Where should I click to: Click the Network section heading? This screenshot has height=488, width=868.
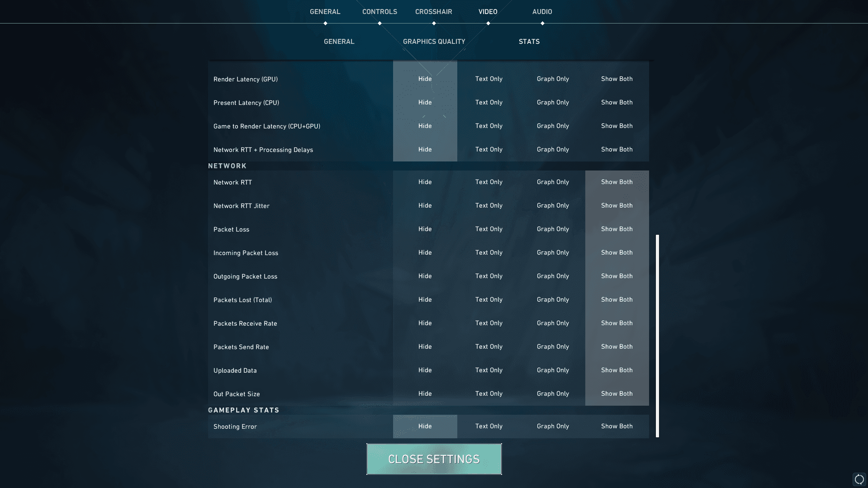227,166
